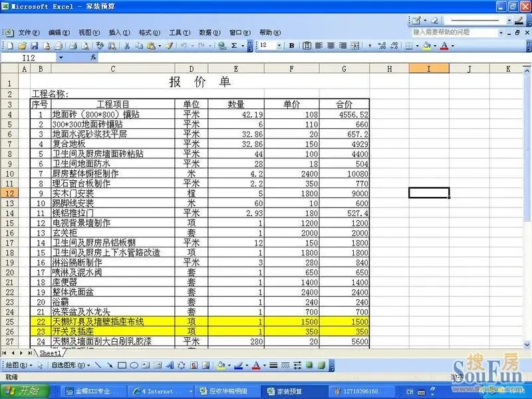The height and width of the screenshot is (399, 532).
Task: Open the 自选图形 AutoShapes menu
Action: click(x=70, y=365)
